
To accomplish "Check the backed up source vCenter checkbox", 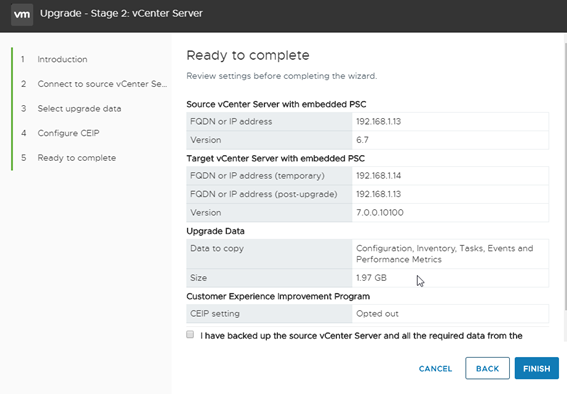I will [190, 334].
